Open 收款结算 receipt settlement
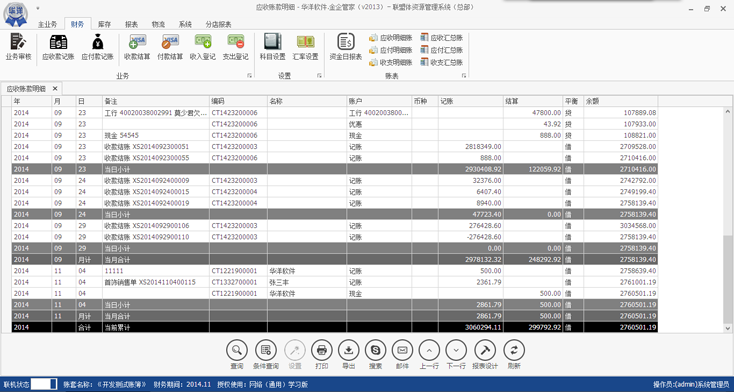The image size is (734, 392). coord(137,47)
